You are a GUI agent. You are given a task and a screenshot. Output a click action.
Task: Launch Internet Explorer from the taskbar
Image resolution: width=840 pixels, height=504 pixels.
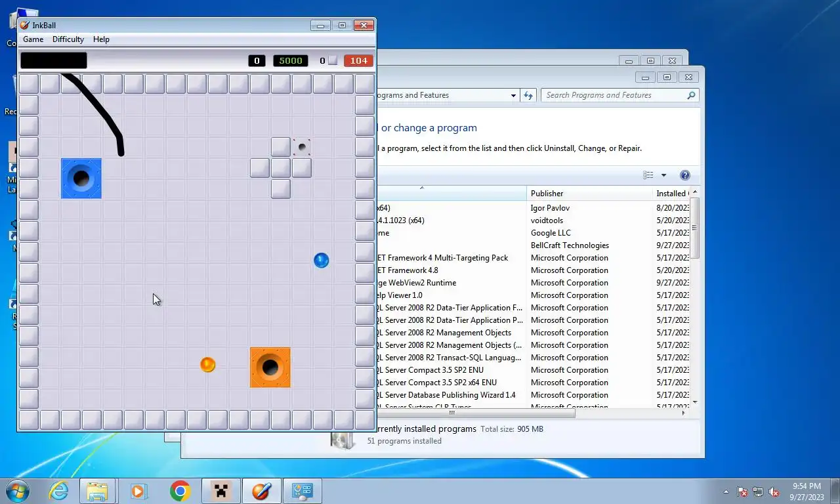(x=59, y=491)
